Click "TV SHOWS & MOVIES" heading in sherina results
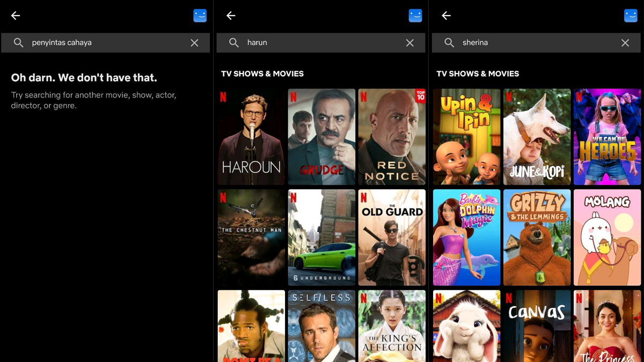This screenshot has width=644, height=362. pos(478,73)
